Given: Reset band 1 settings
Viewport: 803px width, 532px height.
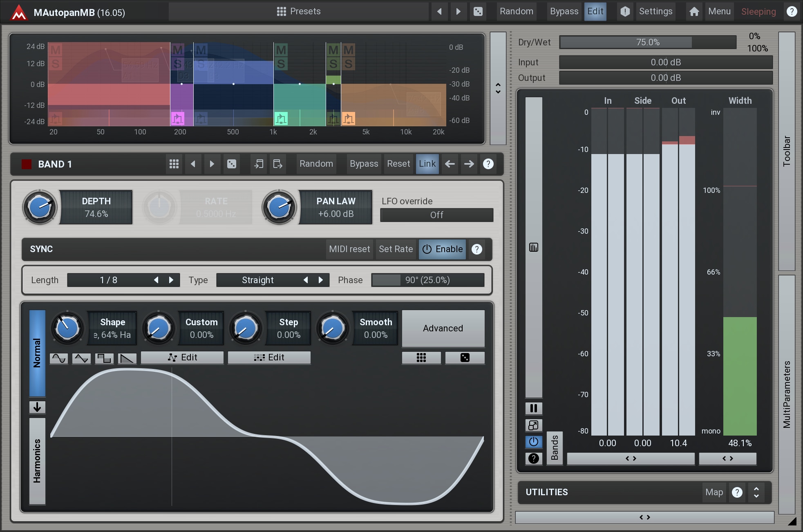Looking at the screenshot, I should (x=398, y=164).
